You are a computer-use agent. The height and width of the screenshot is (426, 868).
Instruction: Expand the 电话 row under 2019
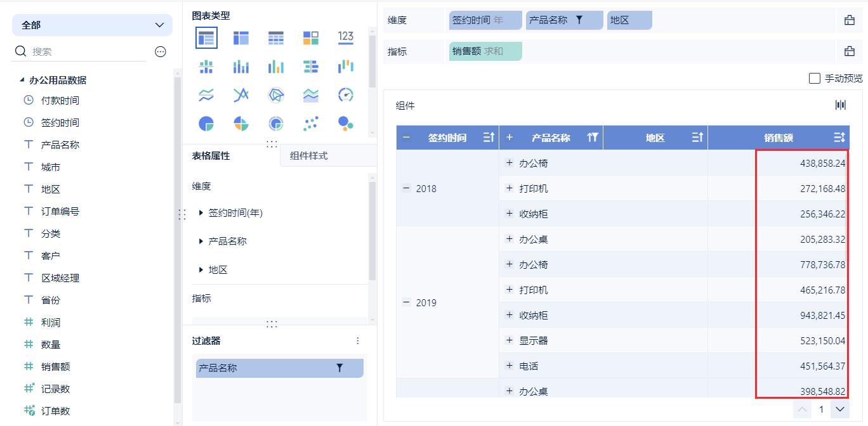(509, 366)
